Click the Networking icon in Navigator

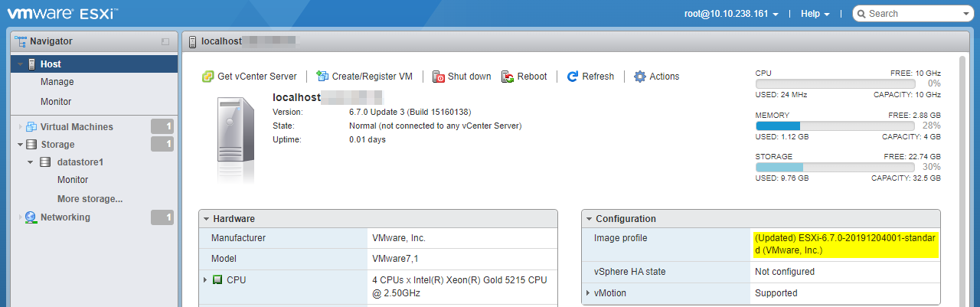point(31,217)
